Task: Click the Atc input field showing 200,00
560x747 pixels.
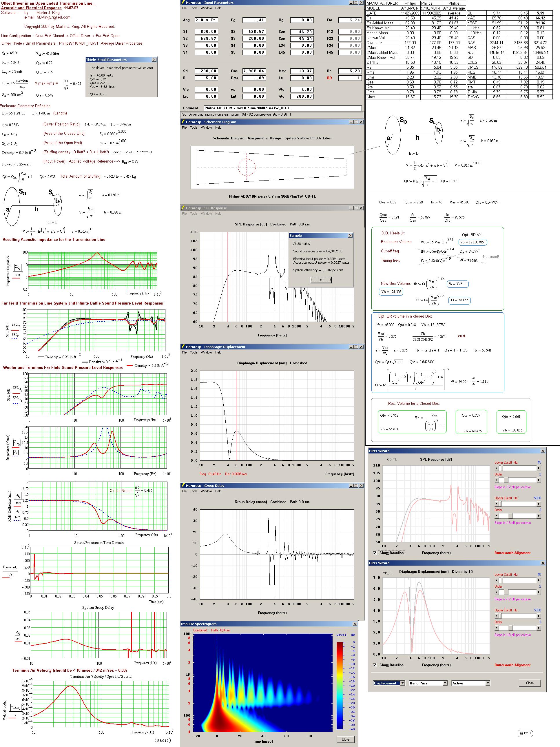Action: [302, 96]
